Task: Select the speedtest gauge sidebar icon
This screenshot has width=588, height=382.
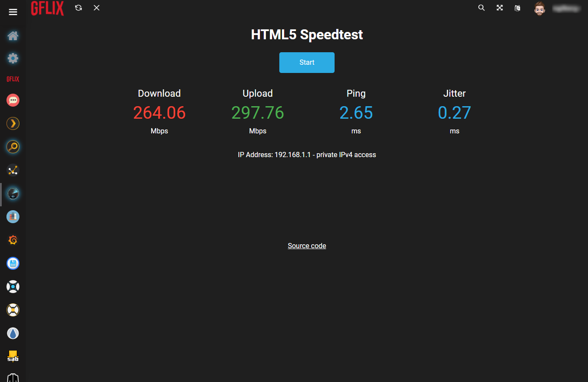Action: (13, 194)
